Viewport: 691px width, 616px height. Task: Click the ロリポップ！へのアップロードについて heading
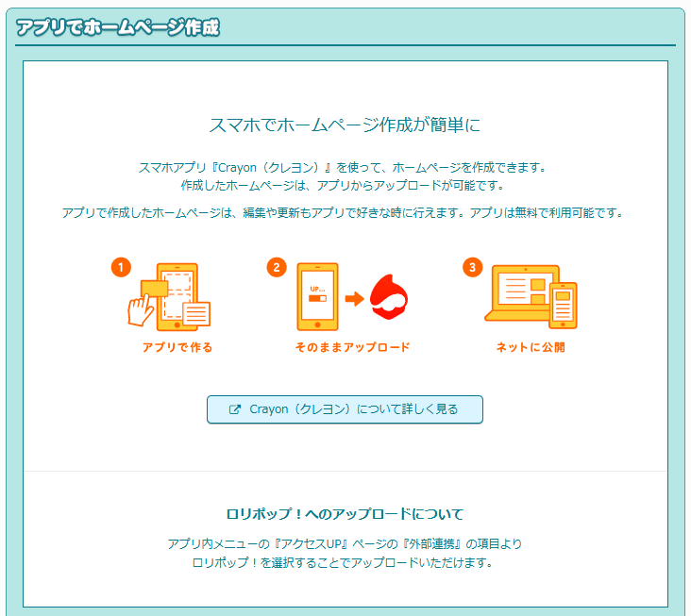pos(345,514)
